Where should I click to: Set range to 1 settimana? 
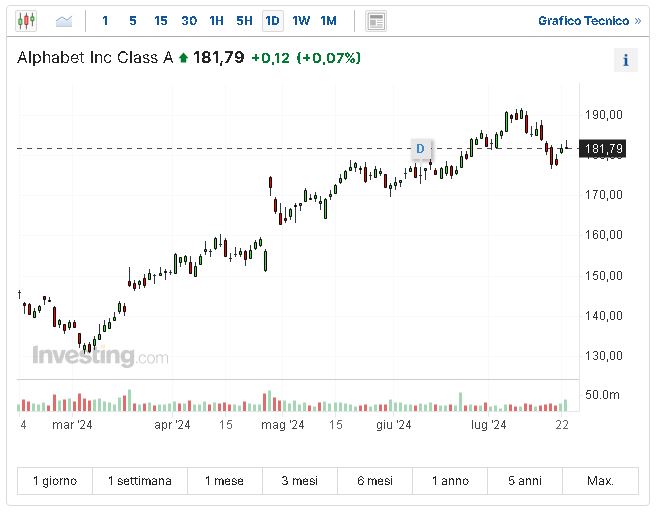tap(140, 480)
